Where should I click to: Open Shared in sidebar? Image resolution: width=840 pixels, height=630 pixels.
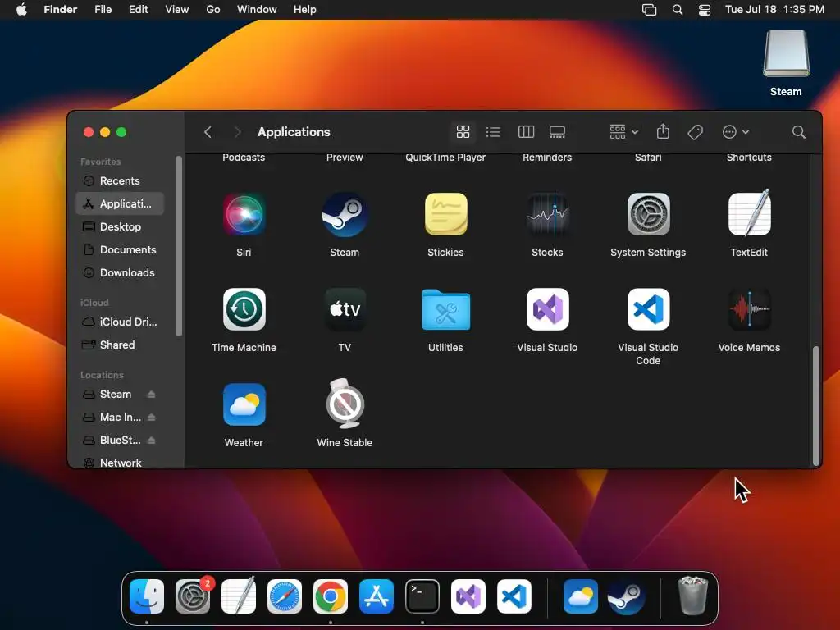[x=120, y=345]
